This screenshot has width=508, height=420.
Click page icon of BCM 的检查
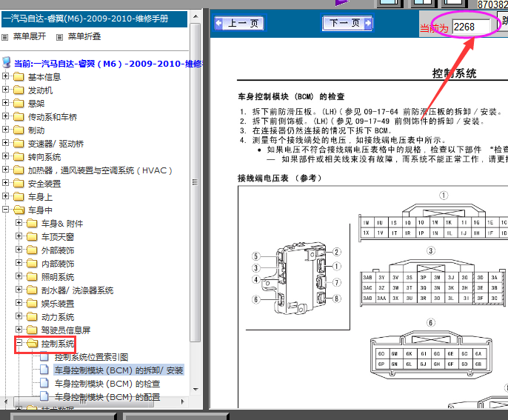coord(44,383)
